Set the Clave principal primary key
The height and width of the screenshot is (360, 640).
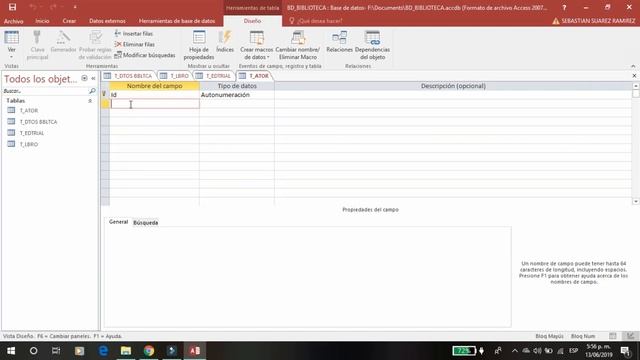37,45
